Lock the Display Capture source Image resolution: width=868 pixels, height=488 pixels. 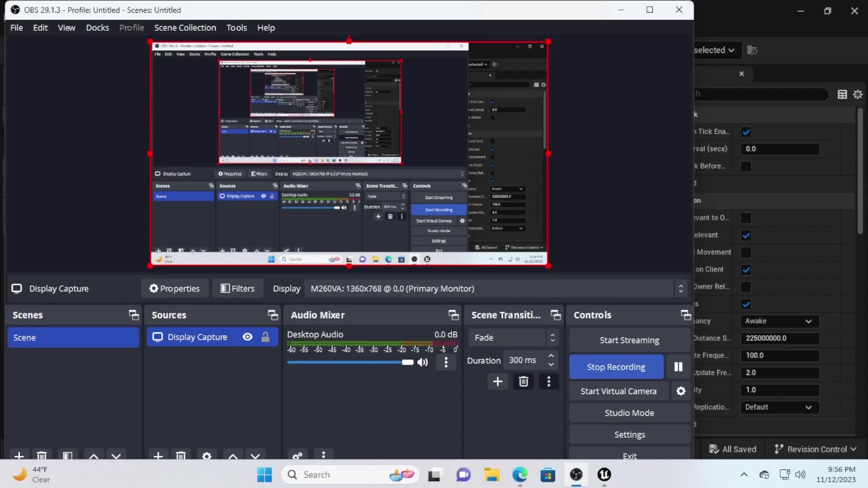click(265, 337)
